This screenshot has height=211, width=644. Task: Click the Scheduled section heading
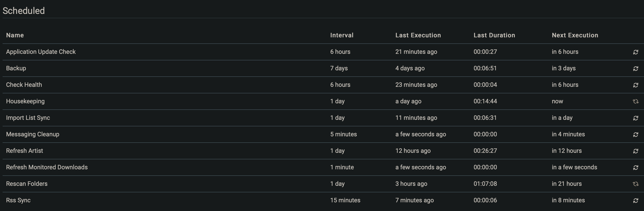click(23, 10)
